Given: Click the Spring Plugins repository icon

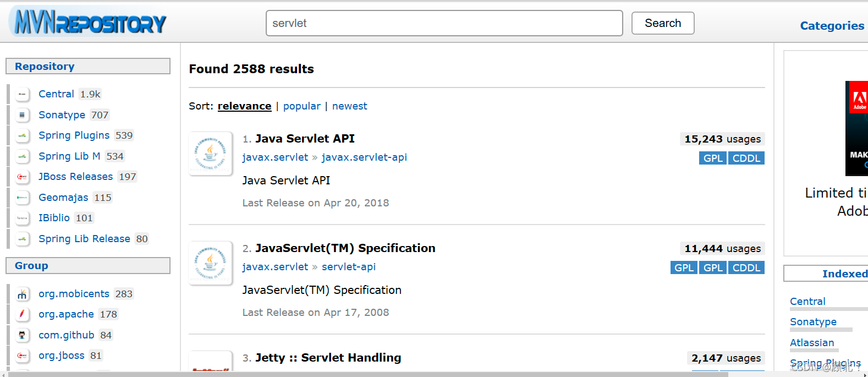Looking at the screenshot, I should 22,135.
